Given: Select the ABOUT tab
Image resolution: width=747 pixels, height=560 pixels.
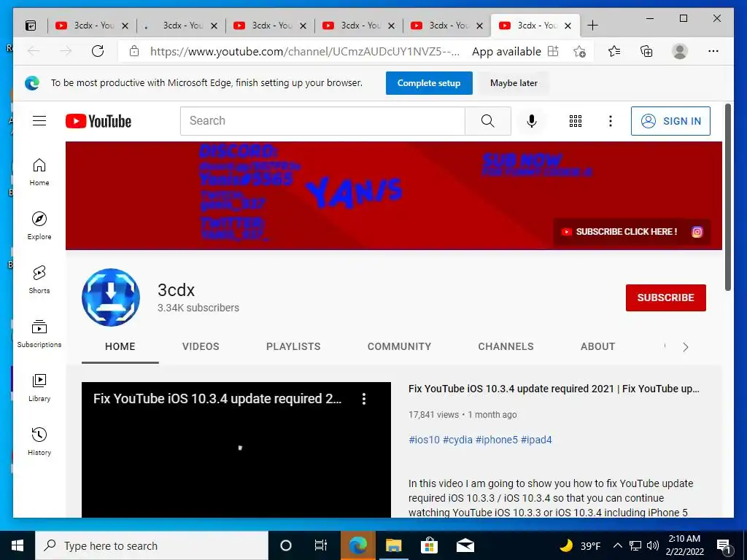Looking at the screenshot, I should [x=598, y=346].
